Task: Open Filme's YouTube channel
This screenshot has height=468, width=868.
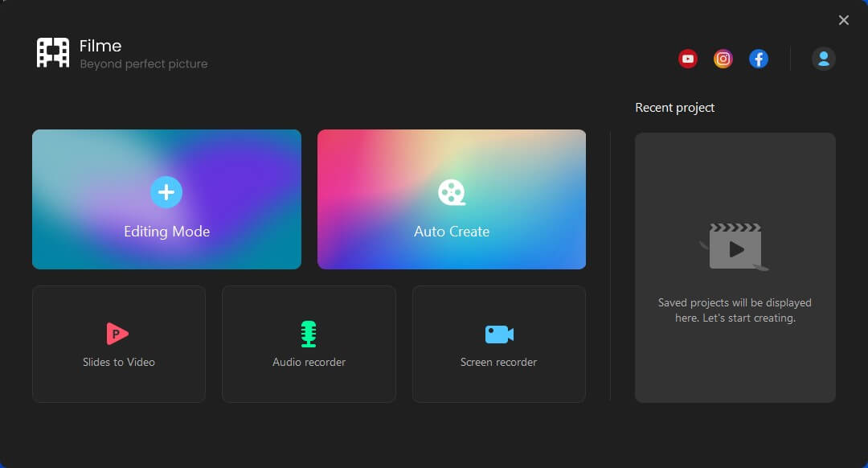Action: (687, 58)
